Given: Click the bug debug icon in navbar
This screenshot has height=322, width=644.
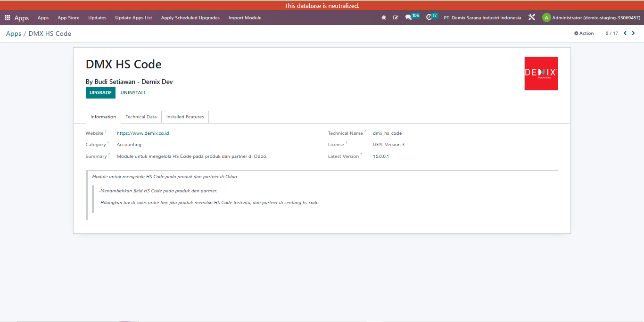Looking at the screenshot, I should pos(384,17).
